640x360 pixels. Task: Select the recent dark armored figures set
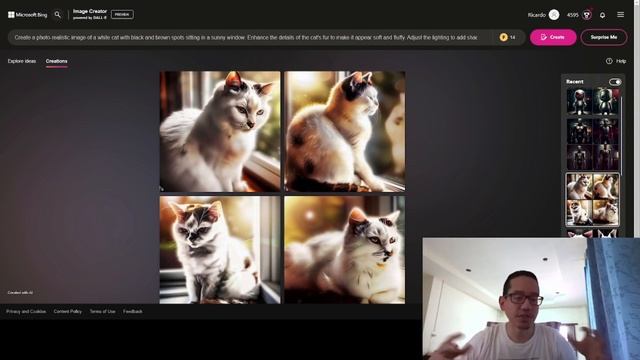tap(593, 144)
